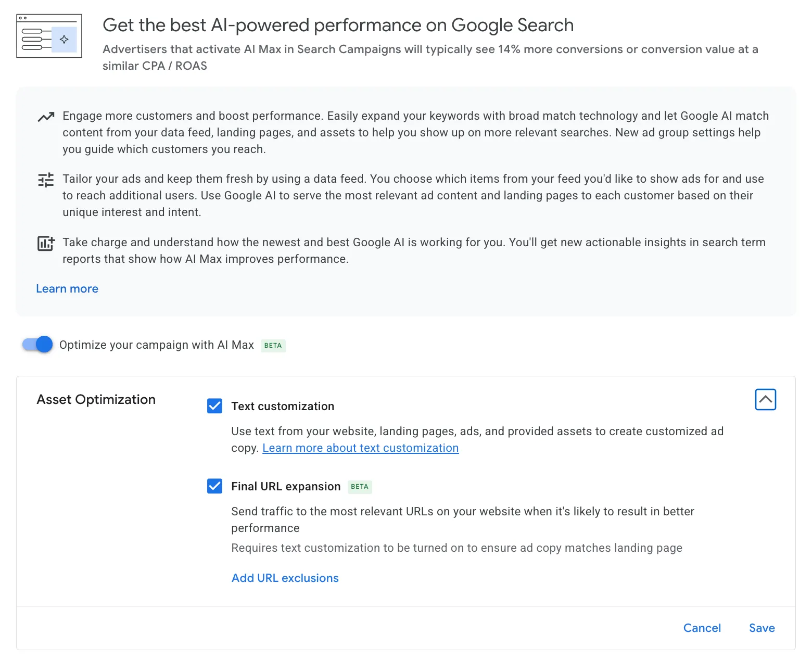Uncheck the Text customization checkbox

(214, 406)
